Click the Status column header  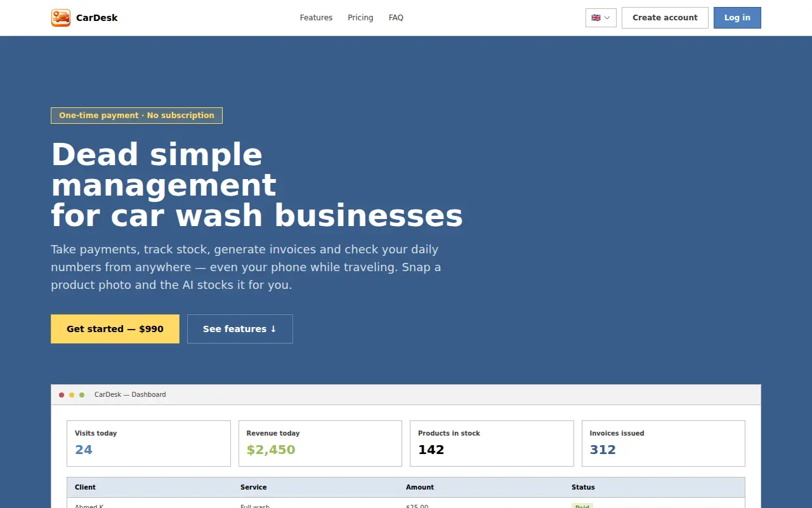click(583, 487)
